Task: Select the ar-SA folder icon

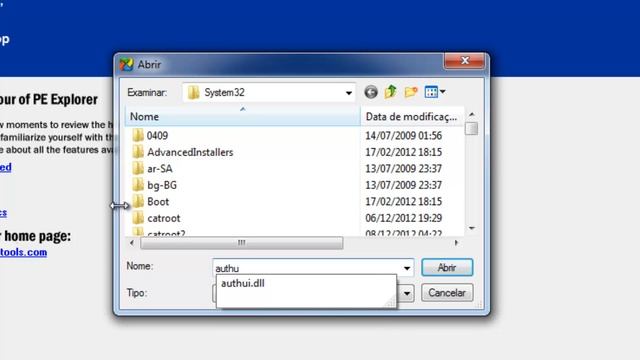Action: 138,168
